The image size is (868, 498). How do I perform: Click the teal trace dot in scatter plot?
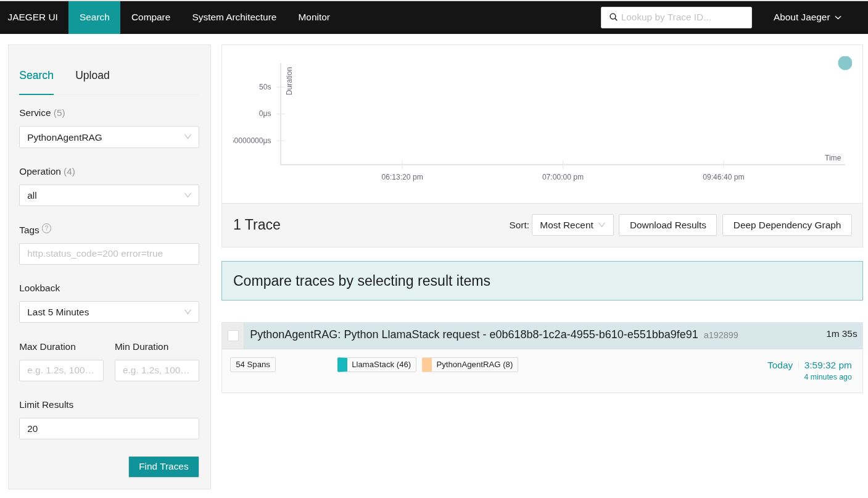point(845,63)
